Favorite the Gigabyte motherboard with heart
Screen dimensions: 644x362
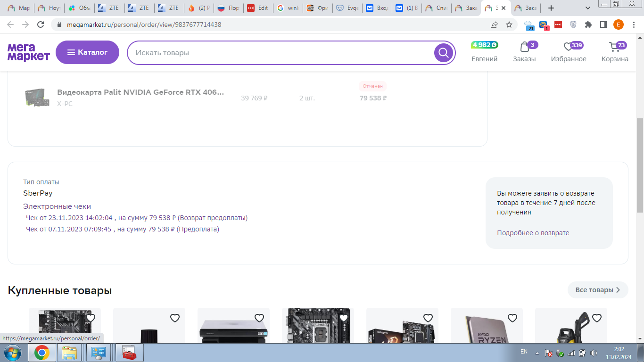[x=428, y=318]
